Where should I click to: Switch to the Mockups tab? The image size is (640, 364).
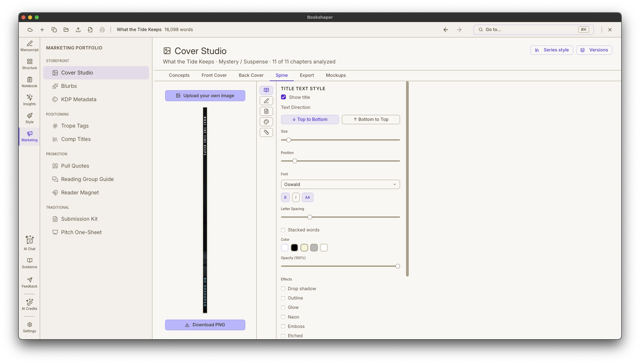[336, 75]
